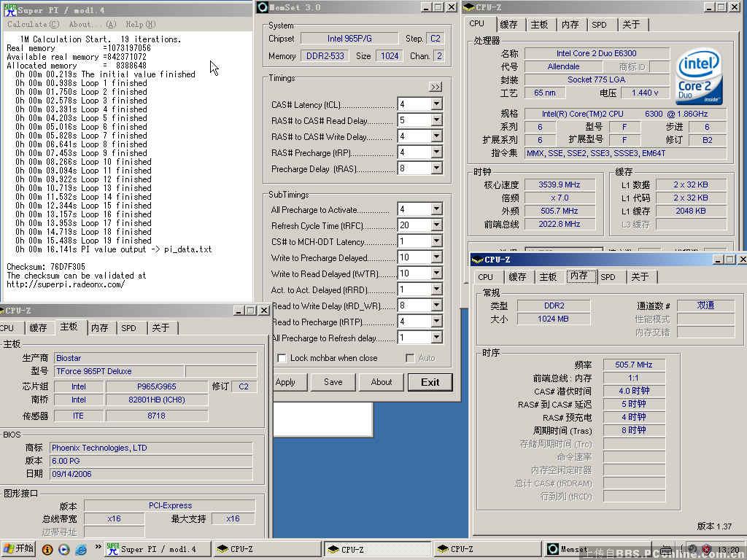
Task: Click the TForce 965PT Deluxe model field
Action: (x=119, y=371)
